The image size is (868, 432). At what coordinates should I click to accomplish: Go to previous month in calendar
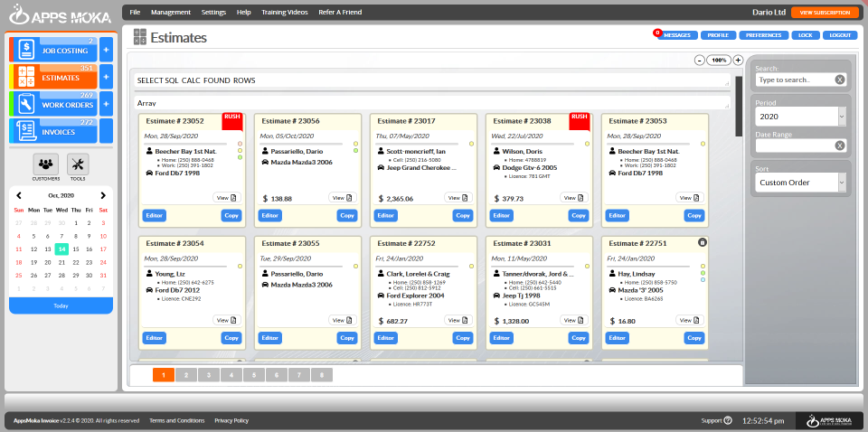[19, 195]
